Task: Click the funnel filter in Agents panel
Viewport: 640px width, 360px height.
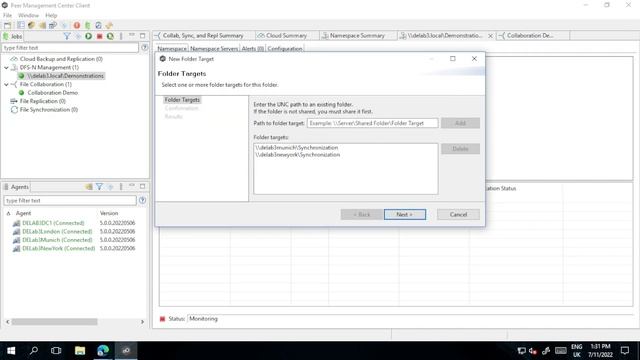Action: pyautogui.click(x=99, y=187)
